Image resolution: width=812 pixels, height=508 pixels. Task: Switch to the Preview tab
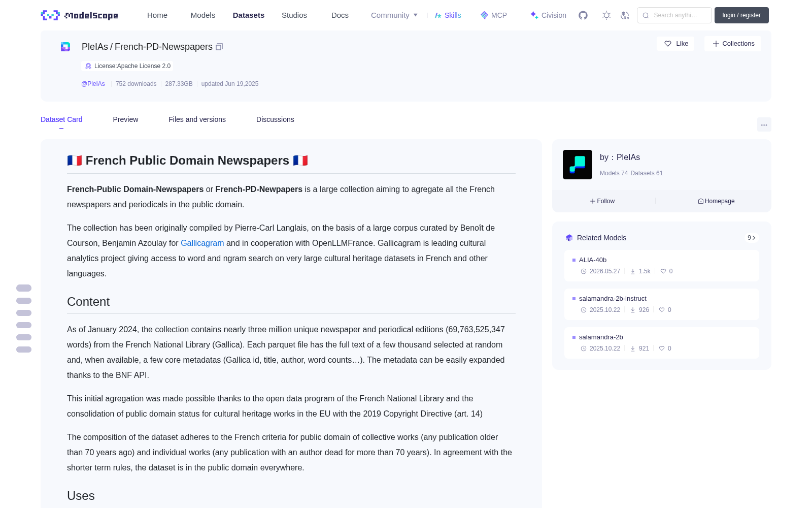point(125,119)
